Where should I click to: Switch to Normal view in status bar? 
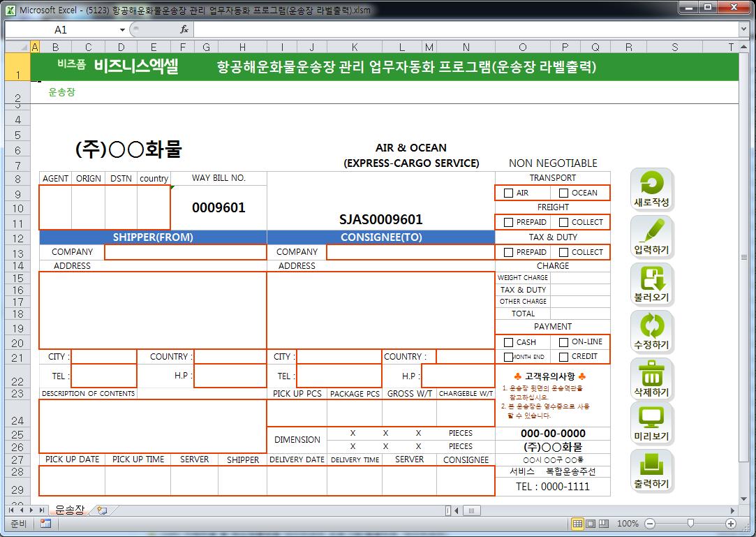[577, 524]
